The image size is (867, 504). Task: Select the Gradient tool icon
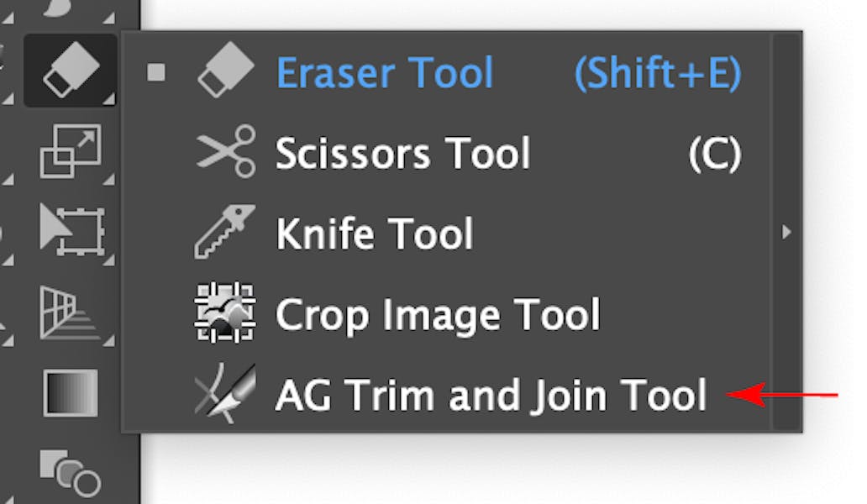click(71, 392)
